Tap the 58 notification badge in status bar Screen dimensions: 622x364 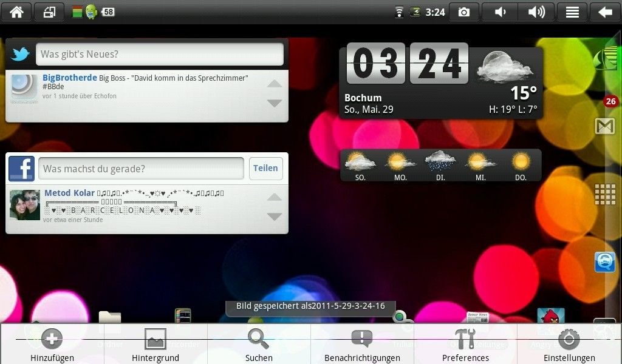pos(108,12)
